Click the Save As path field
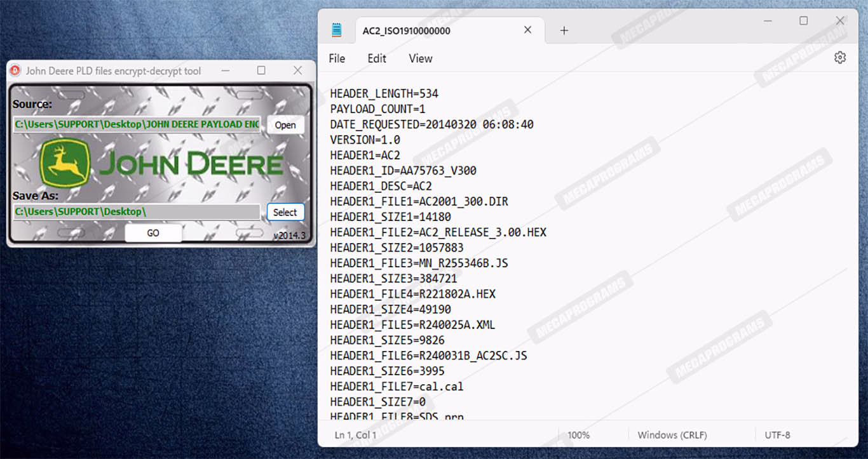This screenshot has height=459, width=868. (137, 211)
